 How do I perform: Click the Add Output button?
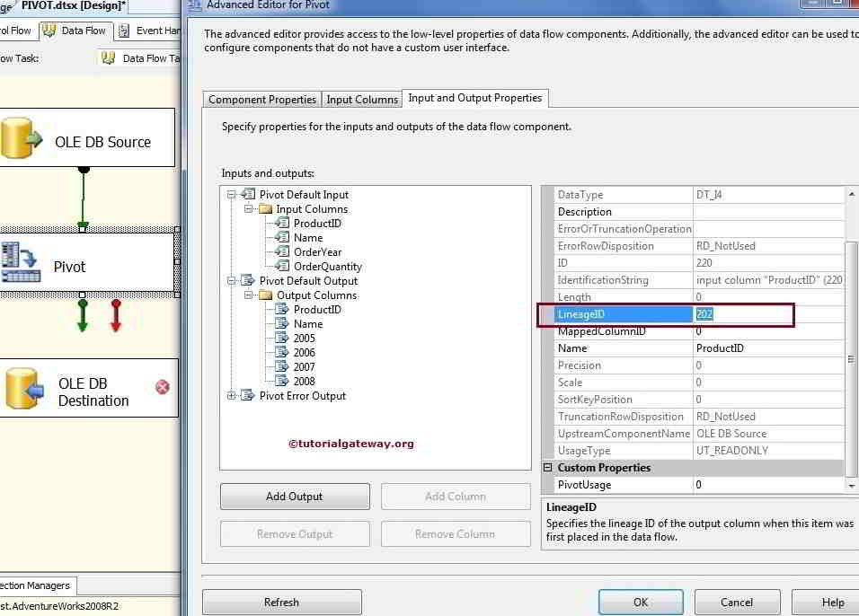point(294,496)
